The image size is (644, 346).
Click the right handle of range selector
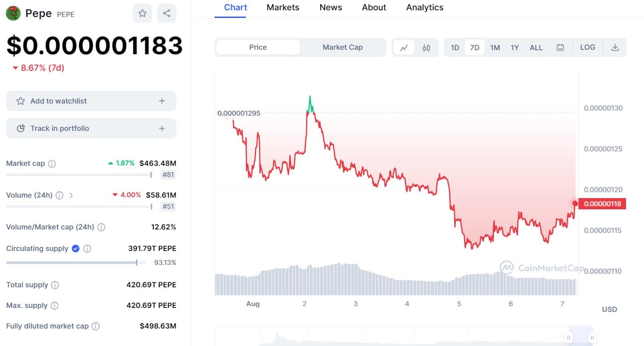click(x=592, y=337)
